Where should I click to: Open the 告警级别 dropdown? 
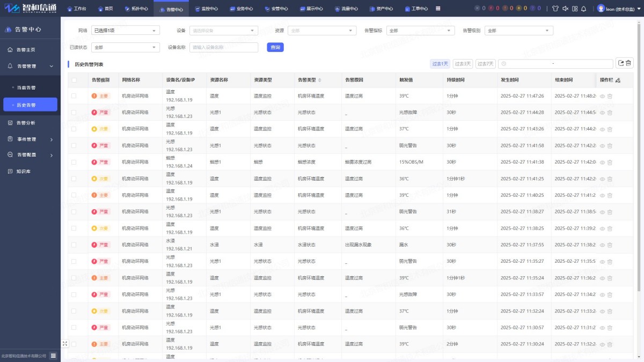pyautogui.click(x=519, y=31)
